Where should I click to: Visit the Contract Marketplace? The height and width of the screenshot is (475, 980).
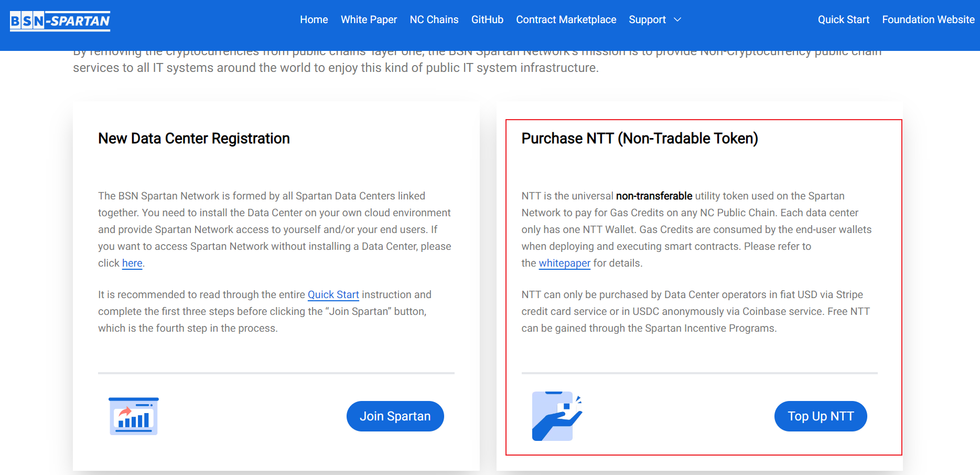pyautogui.click(x=566, y=20)
